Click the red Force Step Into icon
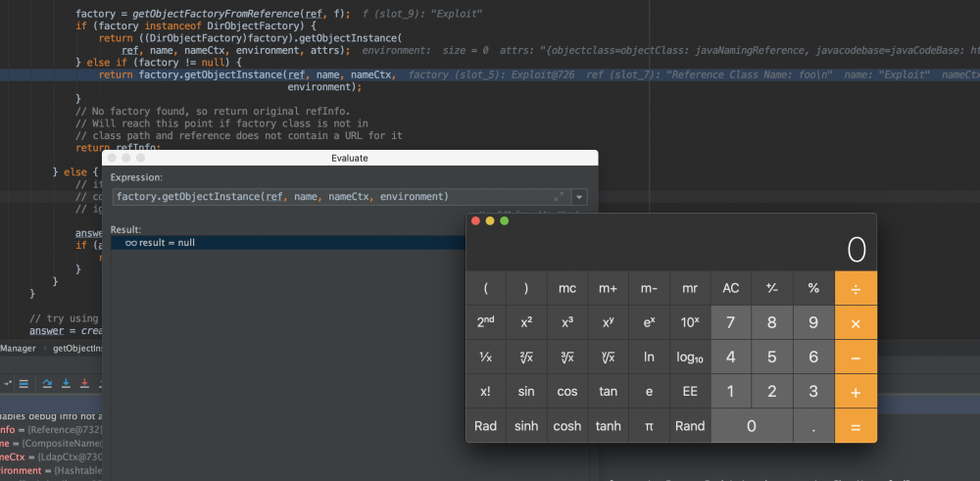This screenshot has width=980, height=481. point(84,383)
